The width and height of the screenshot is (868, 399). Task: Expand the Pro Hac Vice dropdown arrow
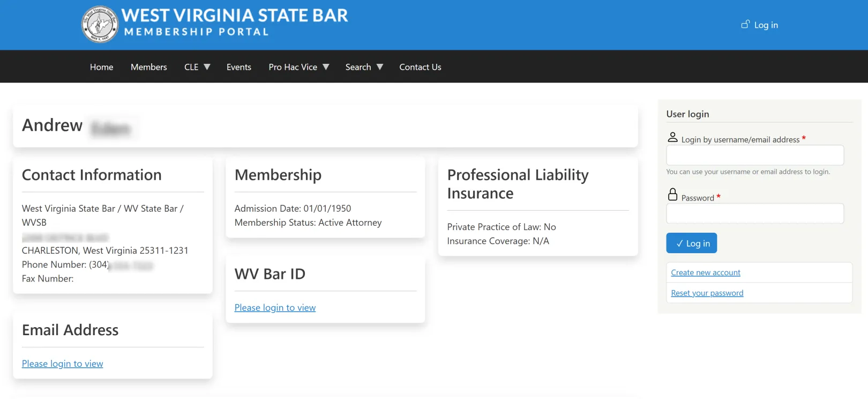click(x=326, y=67)
